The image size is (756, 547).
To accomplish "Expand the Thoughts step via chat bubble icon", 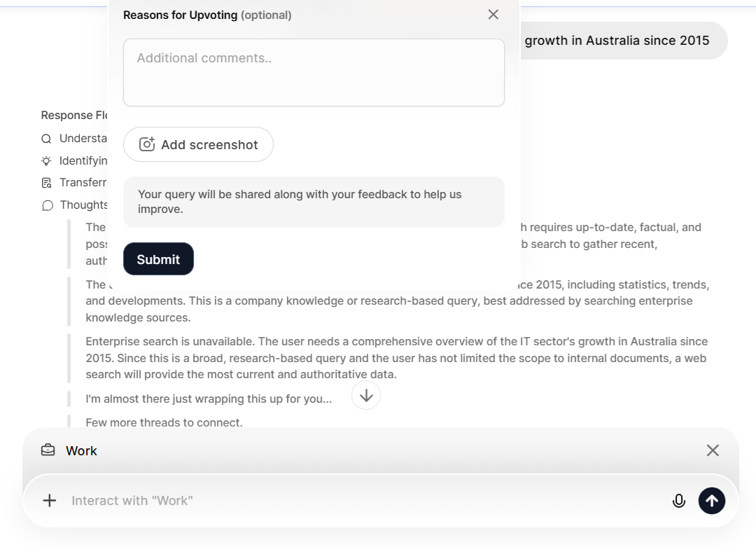I will coord(47,205).
